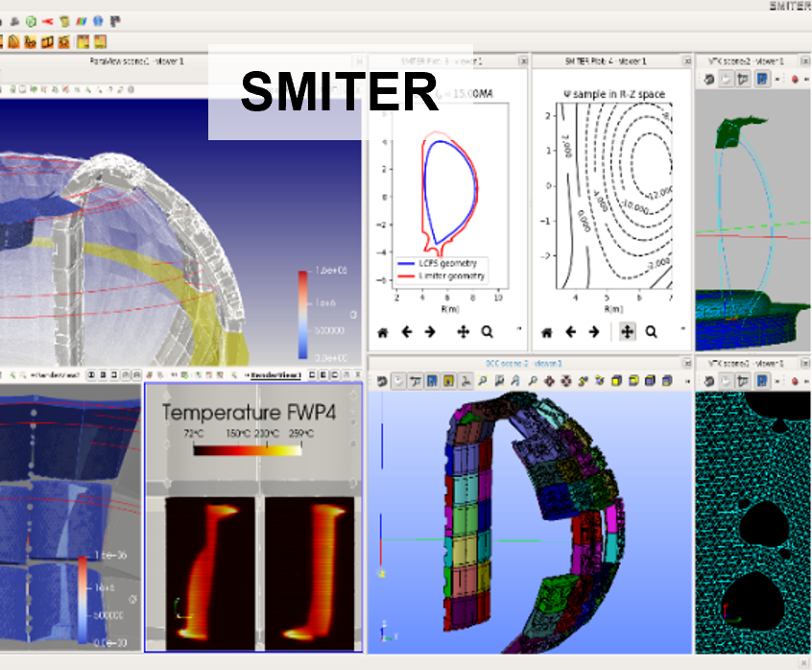The width and height of the screenshot is (812, 670).
Task: Select zoom magnifier in the Ψ sample plot
Action: pyautogui.click(x=652, y=332)
